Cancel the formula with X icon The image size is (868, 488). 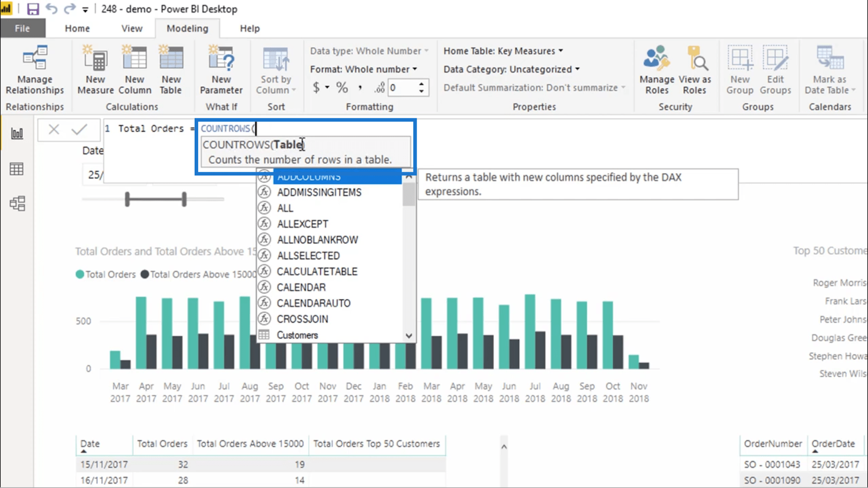54,129
